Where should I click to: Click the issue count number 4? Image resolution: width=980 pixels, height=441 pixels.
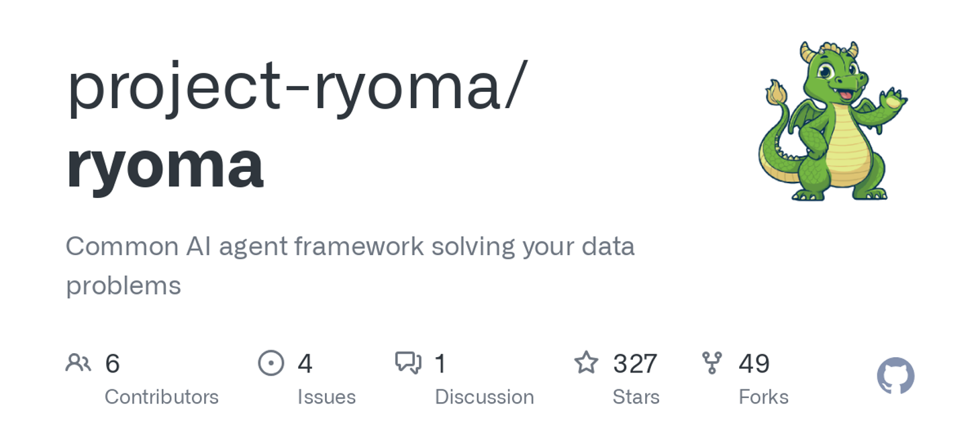tap(305, 364)
